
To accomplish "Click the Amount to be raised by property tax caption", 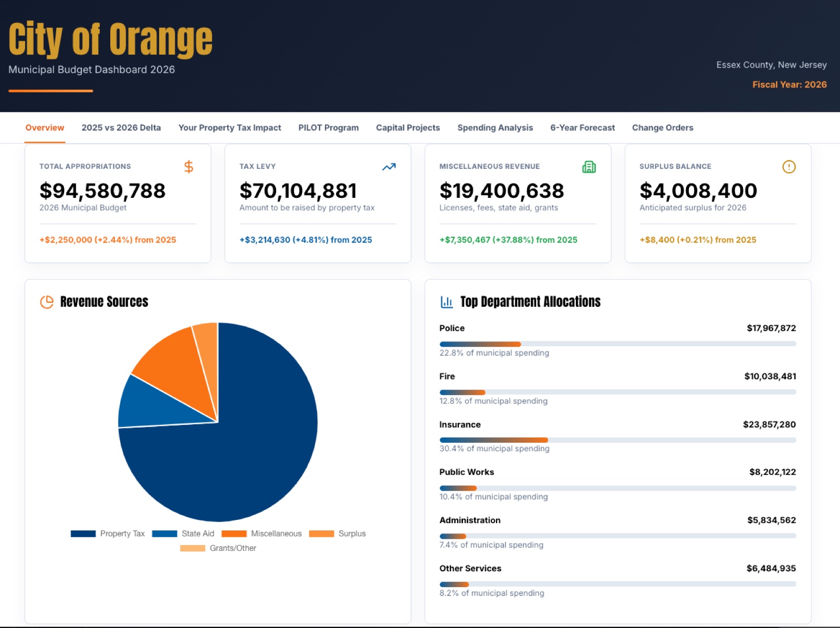I will tap(307, 208).
